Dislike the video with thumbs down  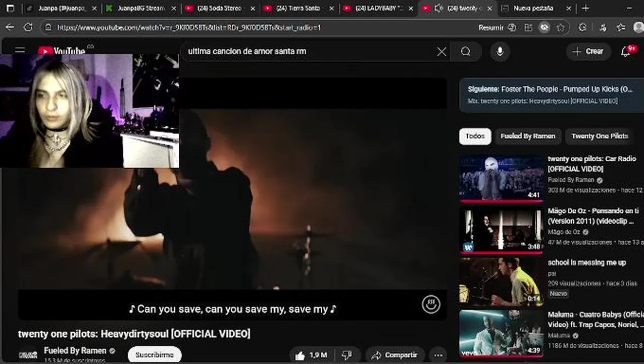click(346, 355)
